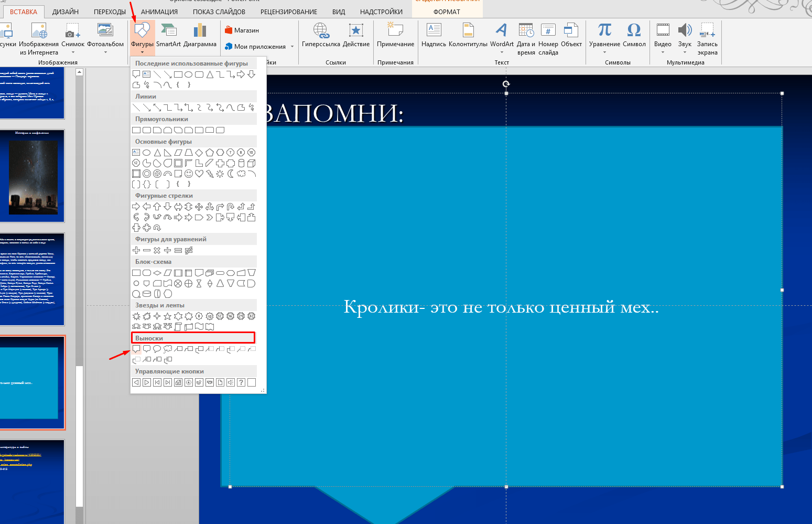Open WordArt styles dropdown
Viewport: 812px width, 524px height.
pos(502,52)
